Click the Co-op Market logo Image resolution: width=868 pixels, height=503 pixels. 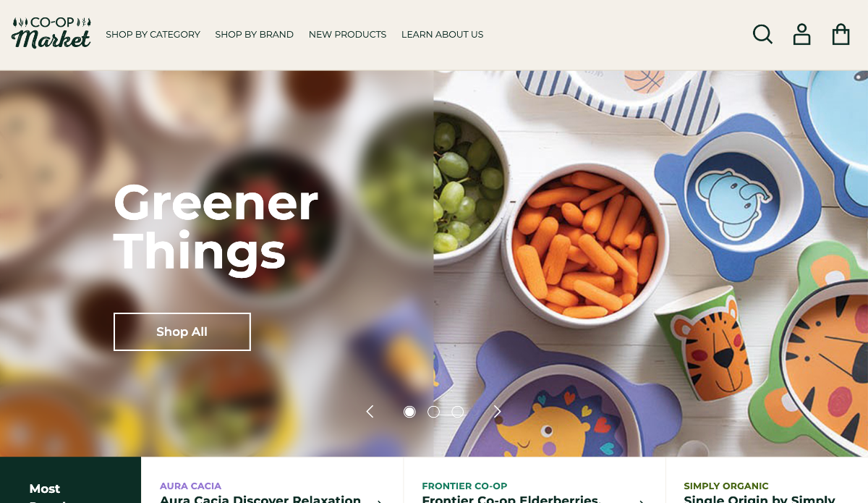click(51, 33)
